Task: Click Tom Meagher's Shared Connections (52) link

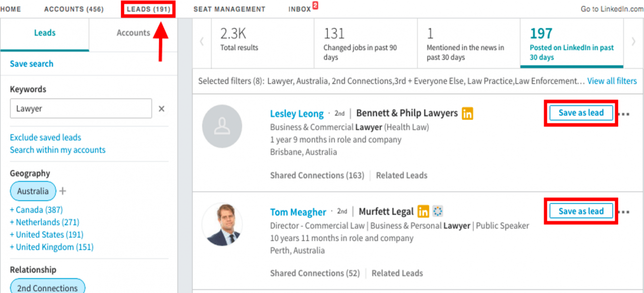Action: (315, 273)
